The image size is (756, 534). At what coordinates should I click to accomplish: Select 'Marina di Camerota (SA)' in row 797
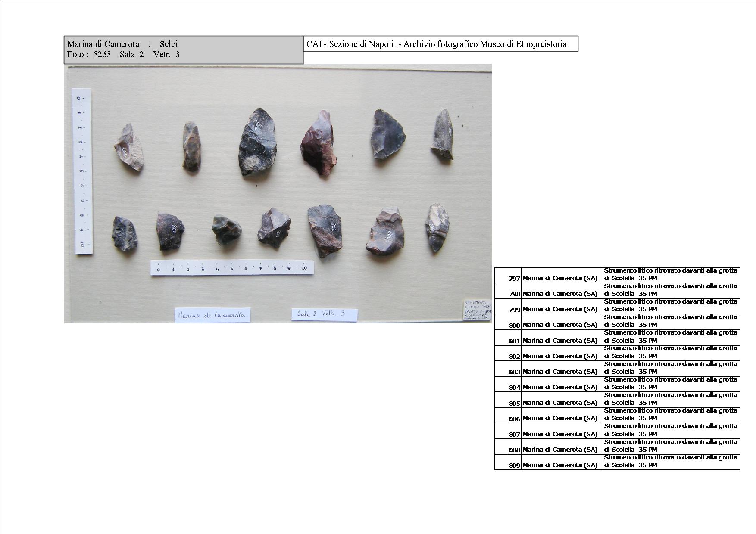coord(560,278)
